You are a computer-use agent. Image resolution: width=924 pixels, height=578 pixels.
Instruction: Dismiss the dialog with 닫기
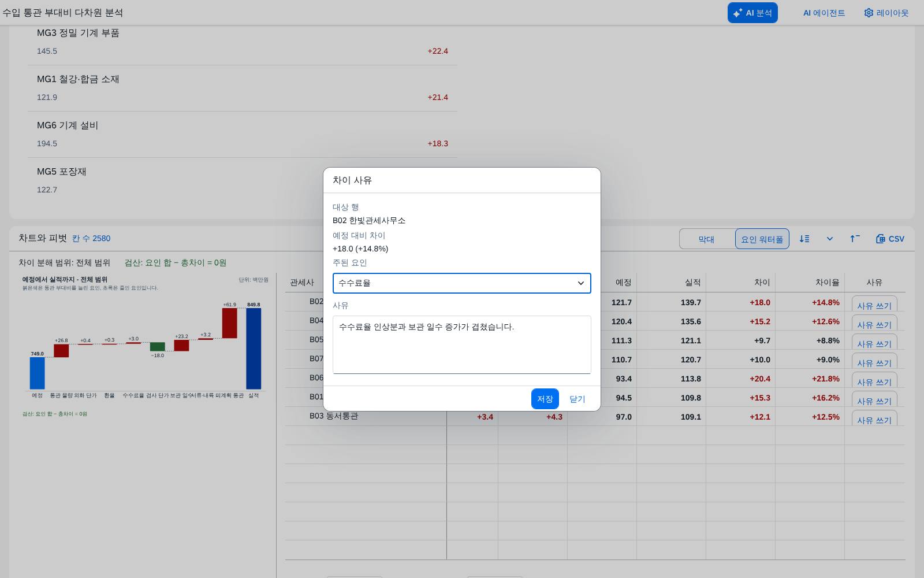pyautogui.click(x=577, y=399)
